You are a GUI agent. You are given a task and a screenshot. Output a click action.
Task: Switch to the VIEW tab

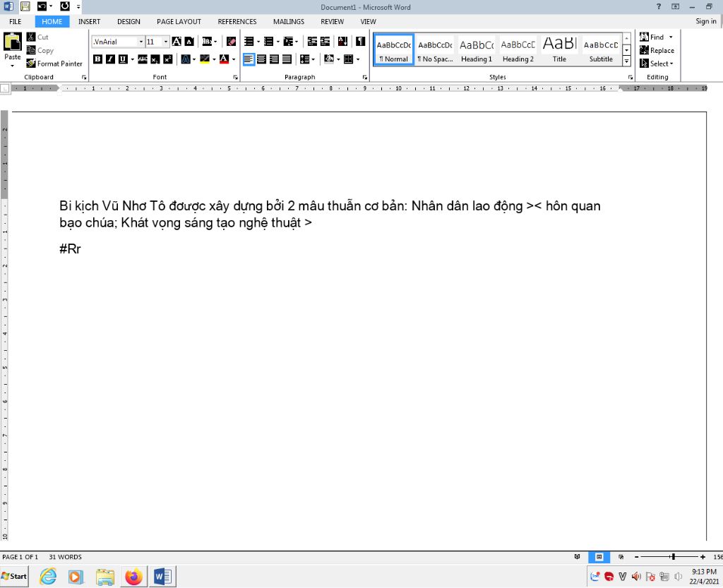(368, 22)
